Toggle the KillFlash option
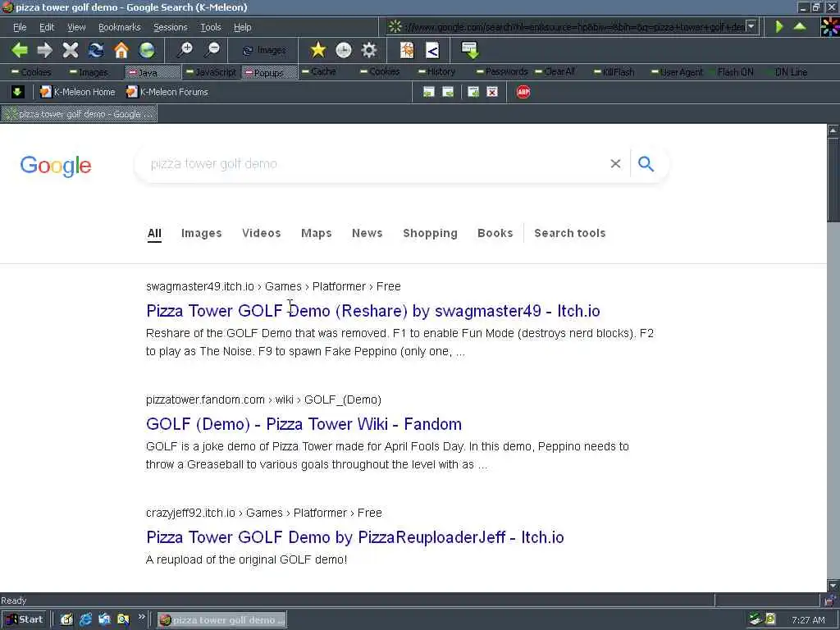840x630 pixels. 614,72
